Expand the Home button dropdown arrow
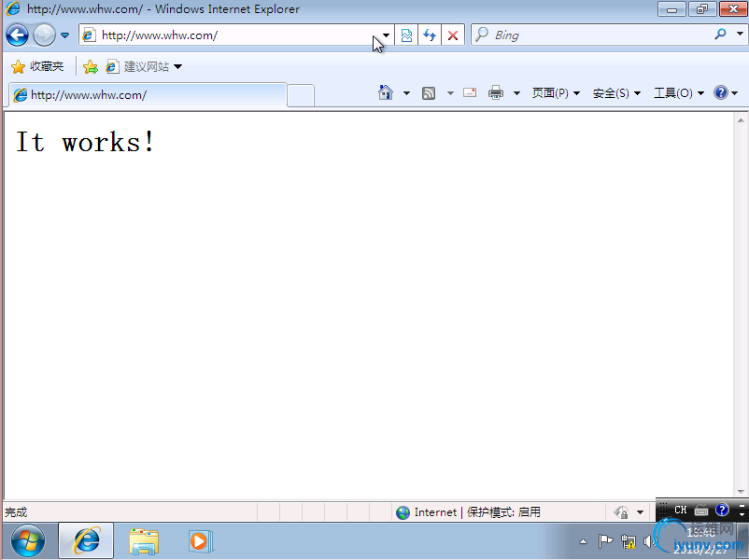 point(406,93)
